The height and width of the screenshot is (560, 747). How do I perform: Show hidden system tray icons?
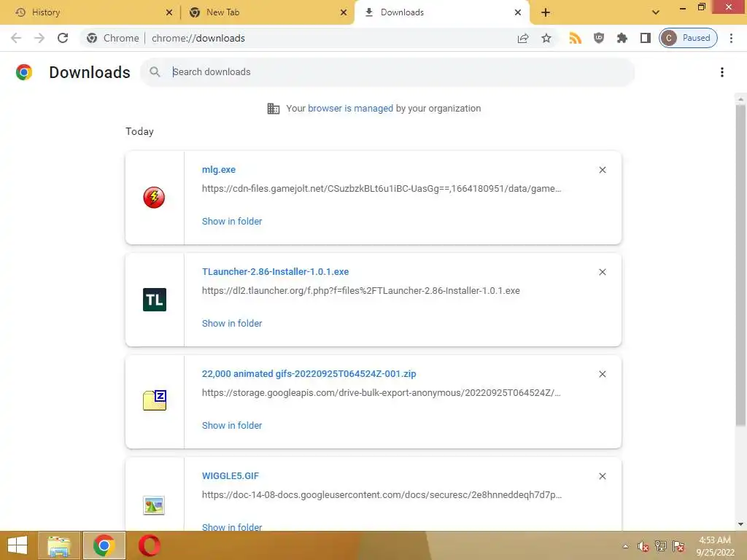pyautogui.click(x=625, y=546)
